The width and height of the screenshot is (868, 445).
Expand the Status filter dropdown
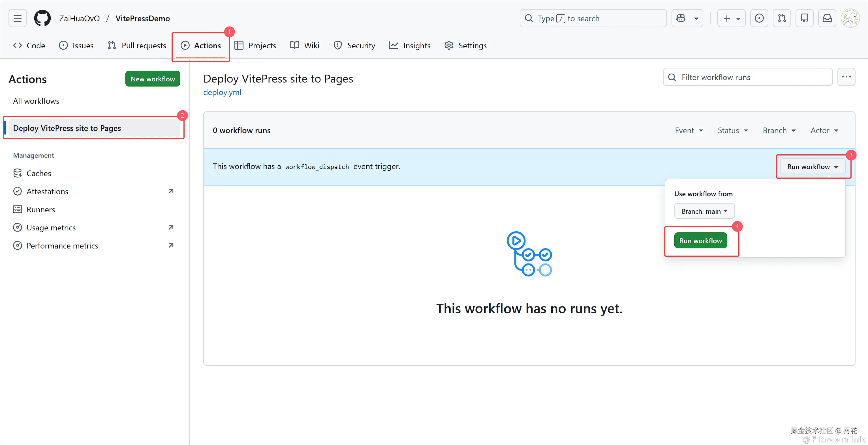point(733,131)
